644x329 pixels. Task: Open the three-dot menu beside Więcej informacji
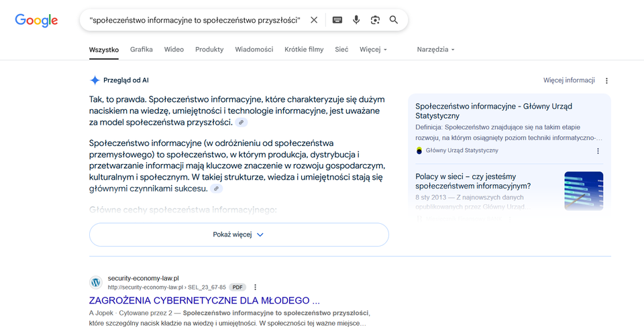click(606, 81)
